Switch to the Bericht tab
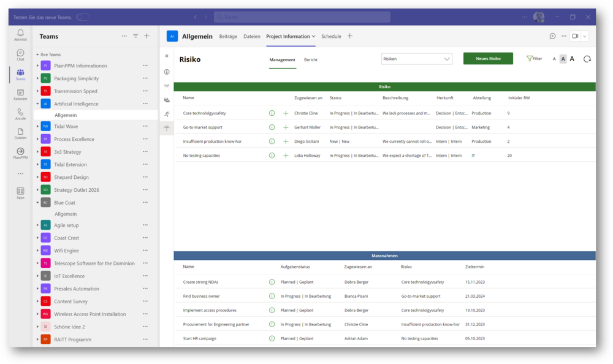613x364 pixels. pos(311,59)
